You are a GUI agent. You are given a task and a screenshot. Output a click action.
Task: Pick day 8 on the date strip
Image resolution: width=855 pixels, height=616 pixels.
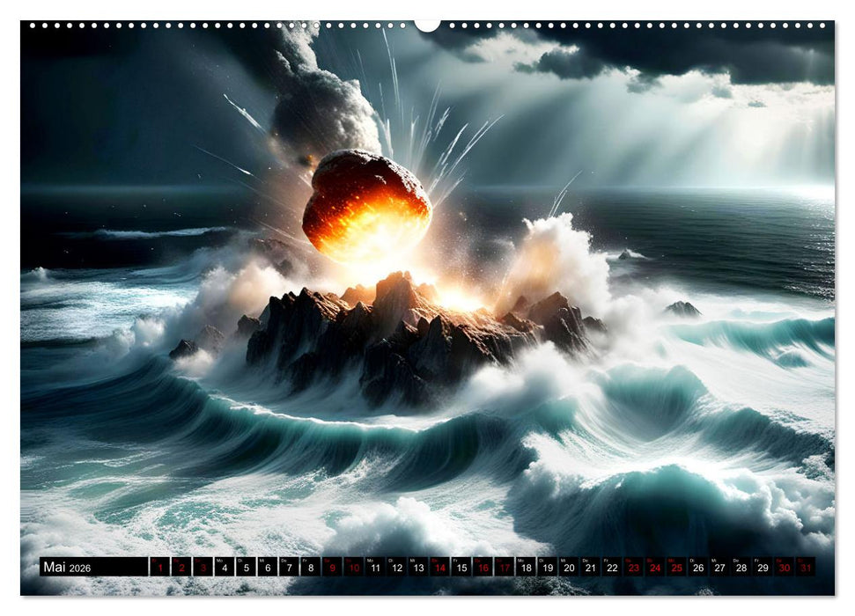click(x=311, y=568)
